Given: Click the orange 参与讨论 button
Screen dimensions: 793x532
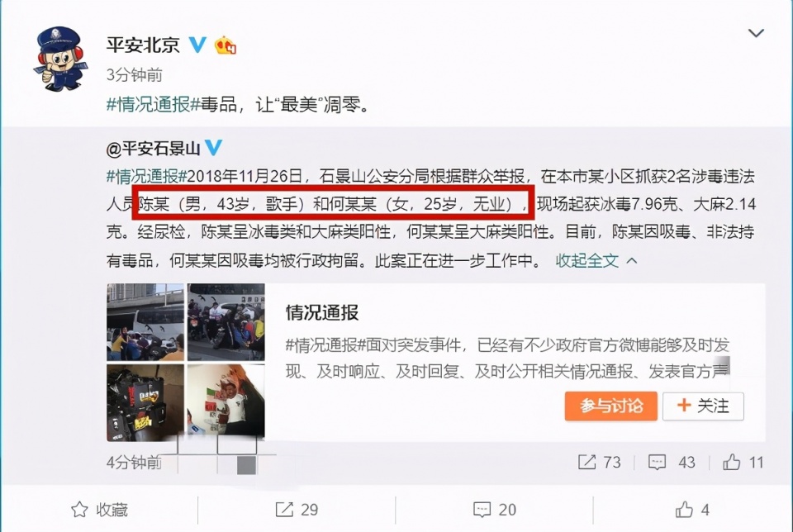Looking at the screenshot, I should pos(611,406).
